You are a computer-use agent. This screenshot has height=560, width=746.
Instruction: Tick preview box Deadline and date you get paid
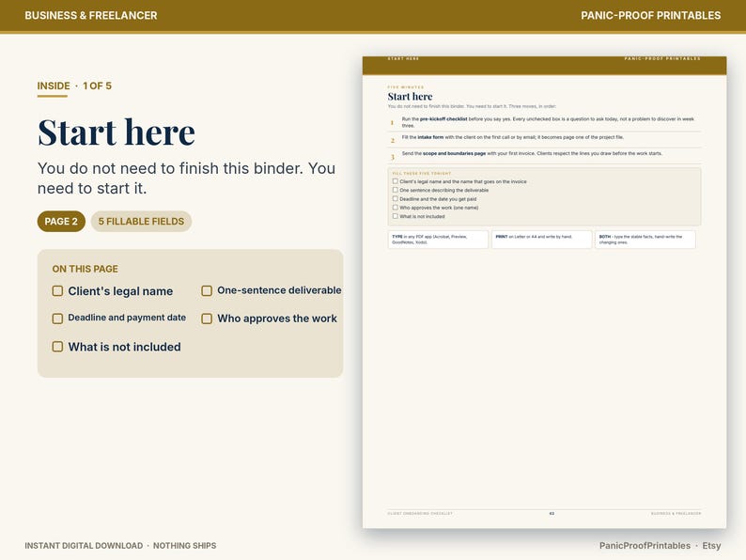[395, 198]
